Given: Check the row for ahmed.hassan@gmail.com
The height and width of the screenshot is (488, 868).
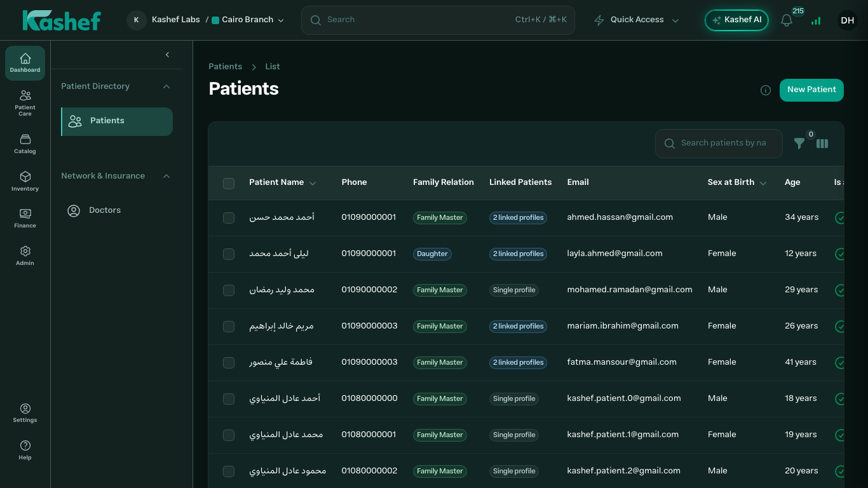Looking at the screenshot, I should click(229, 218).
